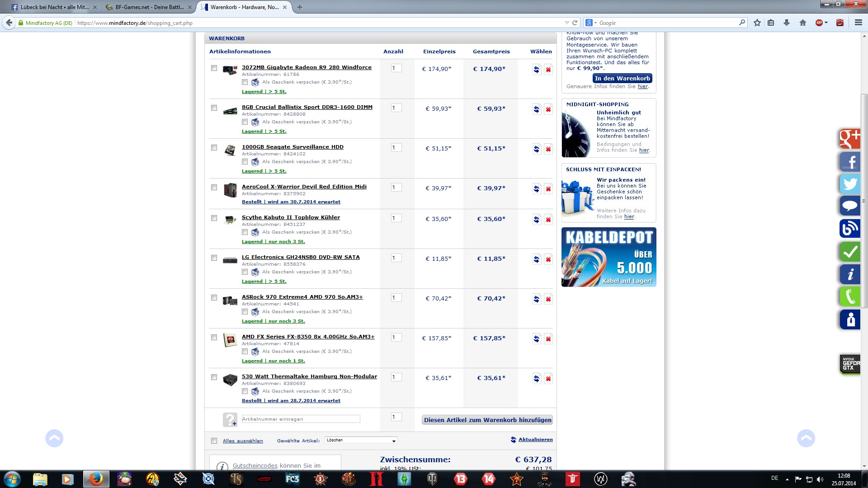Reload page with refresh icon in URL bar
Viewport: 868px width, 488px height.
575,23
